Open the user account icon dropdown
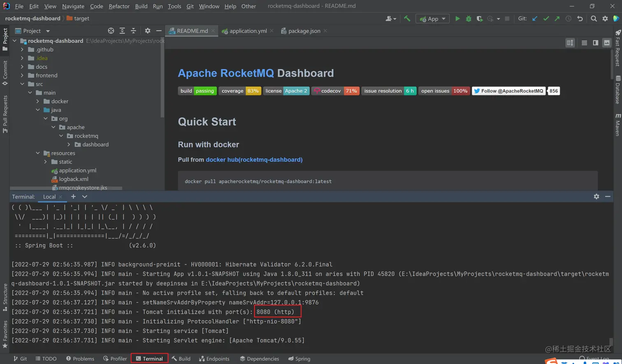622x364 pixels. point(391,19)
